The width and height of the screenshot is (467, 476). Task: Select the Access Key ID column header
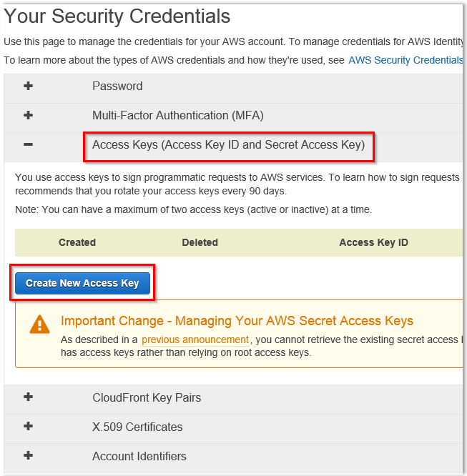tap(373, 242)
